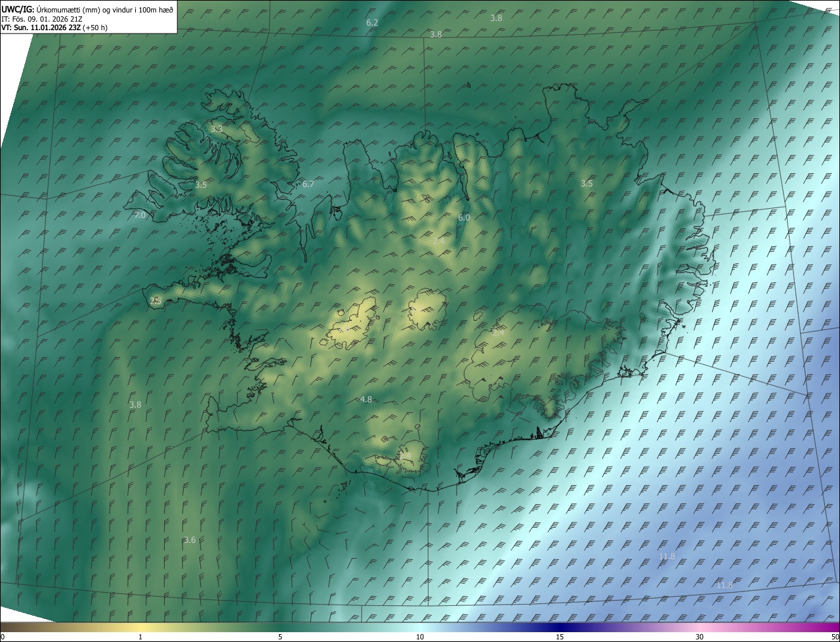Click the colorbar tick label 0
This screenshot has width=840, height=642.
(x=3, y=637)
